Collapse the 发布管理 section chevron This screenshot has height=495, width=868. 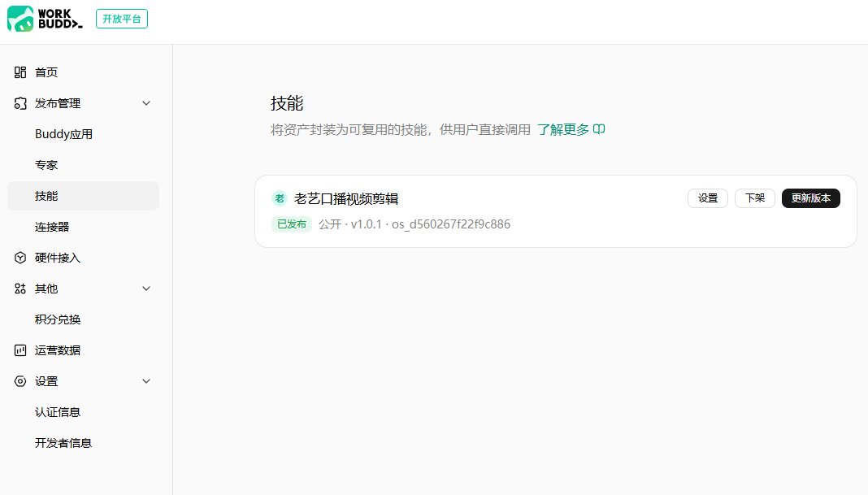146,103
